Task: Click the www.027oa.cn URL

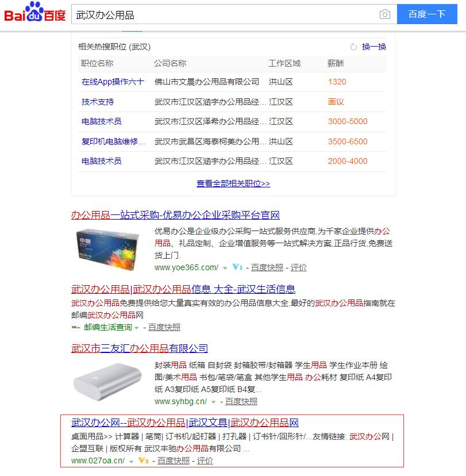Action: (98, 460)
